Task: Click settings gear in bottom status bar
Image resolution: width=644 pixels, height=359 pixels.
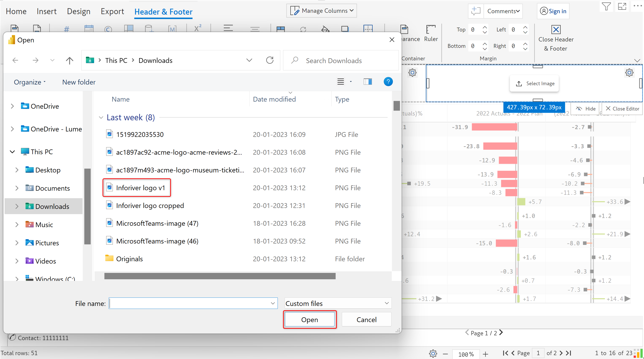Action: point(433,353)
